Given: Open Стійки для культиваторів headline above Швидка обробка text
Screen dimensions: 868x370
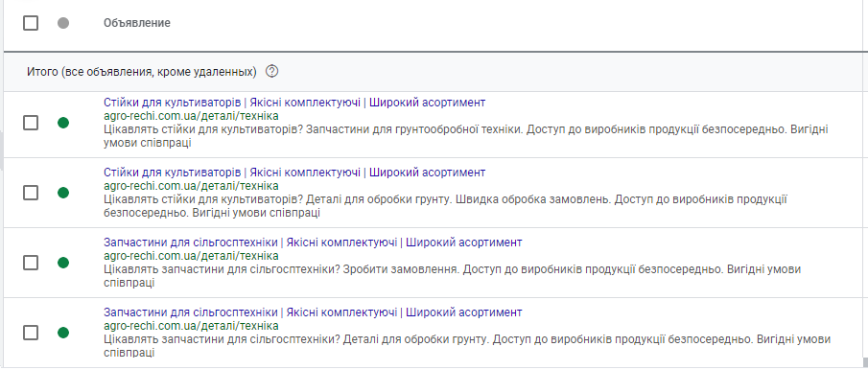Looking at the screenshot, I should pyautogui.click(x=294, y=173).
